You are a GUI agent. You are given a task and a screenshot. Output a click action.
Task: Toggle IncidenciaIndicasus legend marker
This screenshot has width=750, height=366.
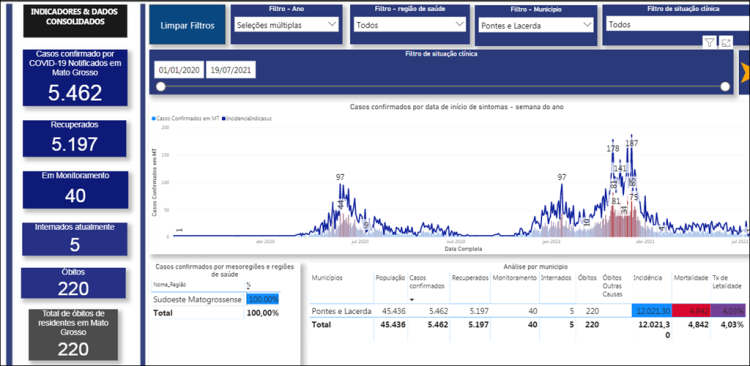223,118
